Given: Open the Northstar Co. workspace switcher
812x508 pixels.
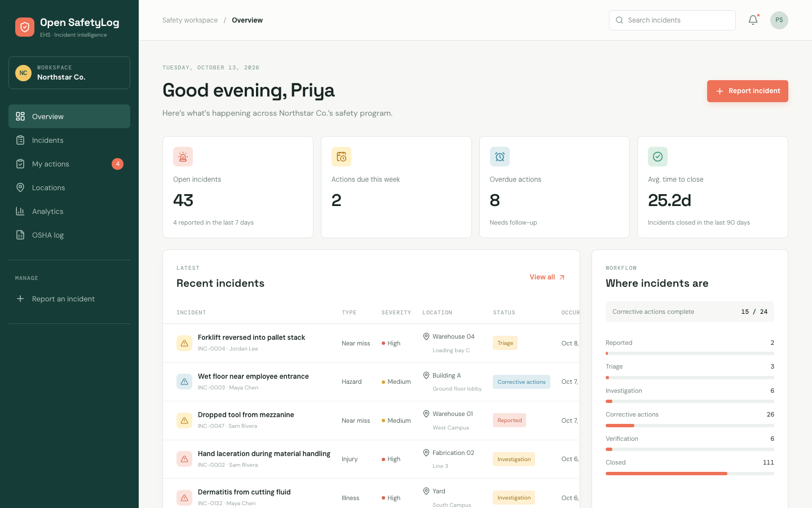Looking at the screenshot, I should [69, 73].
